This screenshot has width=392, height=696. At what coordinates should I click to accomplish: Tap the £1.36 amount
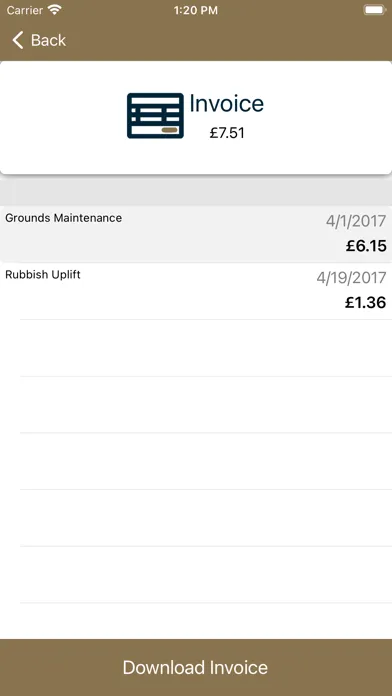[x=366, y=303]
